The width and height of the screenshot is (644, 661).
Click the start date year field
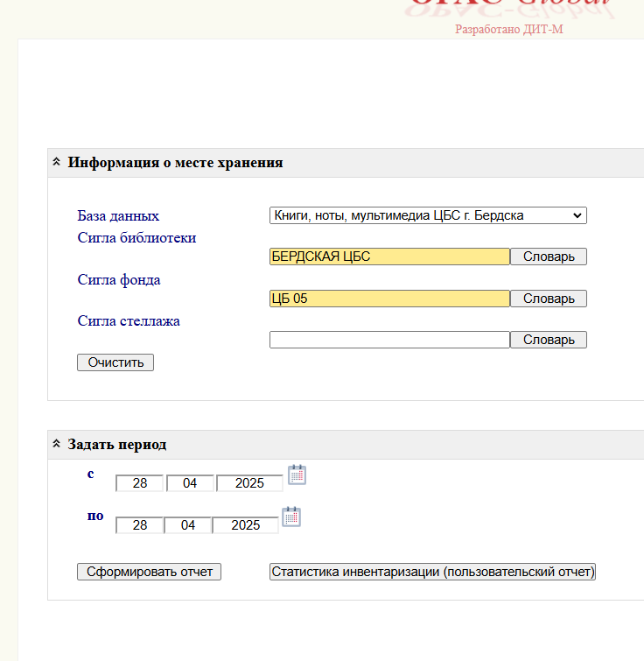point(249,483)
